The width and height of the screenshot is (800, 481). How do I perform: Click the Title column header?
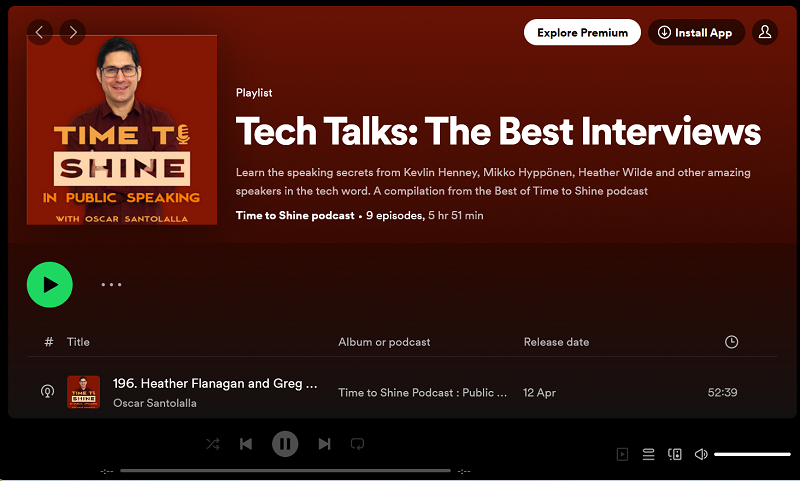click(78, 342)
